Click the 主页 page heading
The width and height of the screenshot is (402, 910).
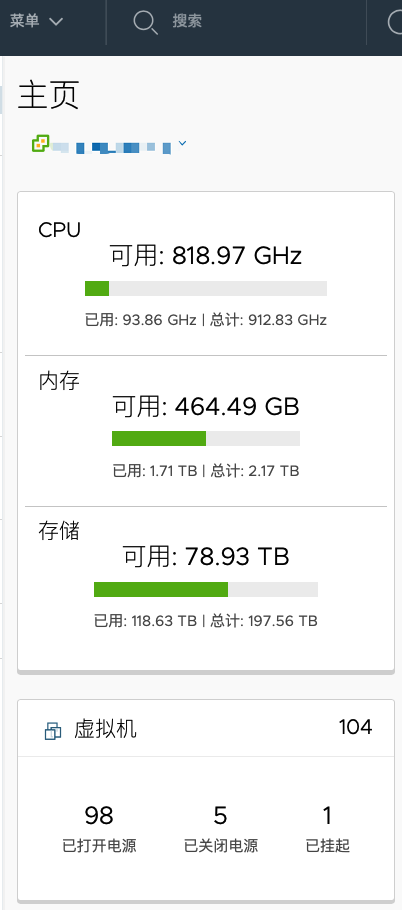48,96
